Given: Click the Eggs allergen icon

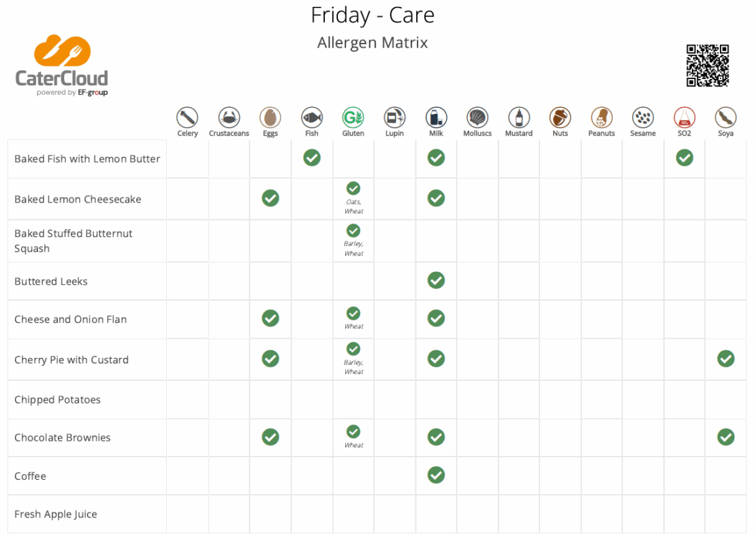Looking at the screenshot, I should pos(270,117).
